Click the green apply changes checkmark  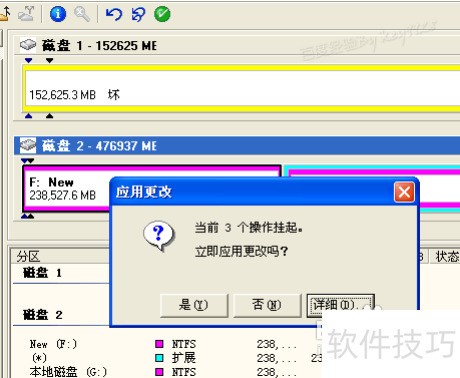coord(162,14)
